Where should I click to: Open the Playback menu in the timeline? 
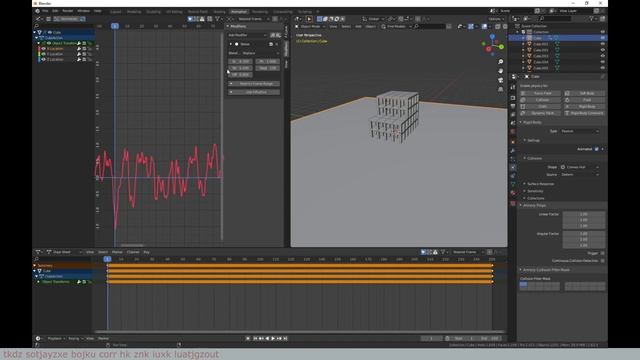(56, 338)
